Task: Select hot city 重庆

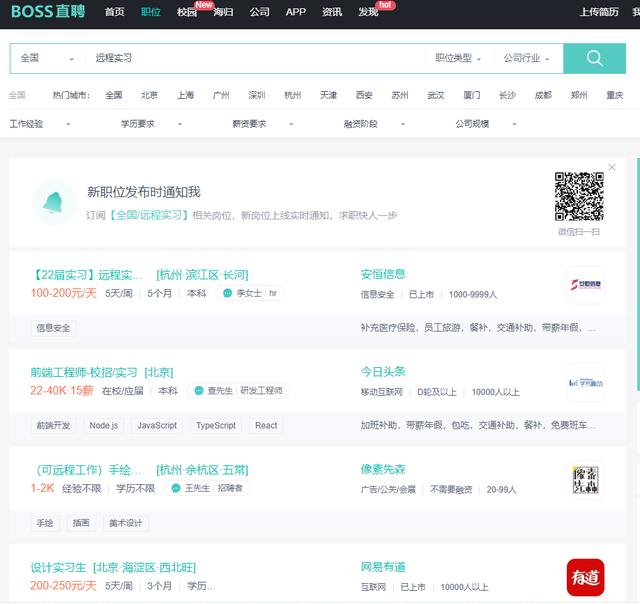Action: [615, 95]
